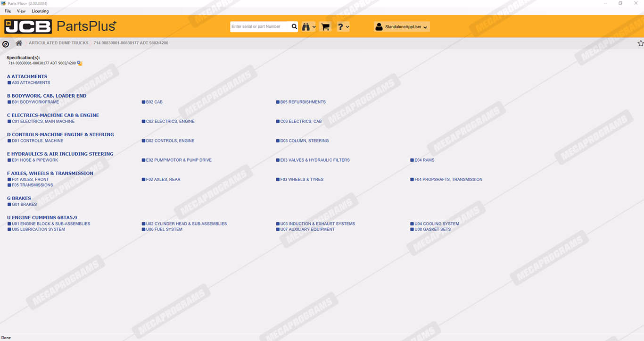Screen dimensions: 644x341
Task: Click the Done status bar text
Action: [x=6, y=338]
